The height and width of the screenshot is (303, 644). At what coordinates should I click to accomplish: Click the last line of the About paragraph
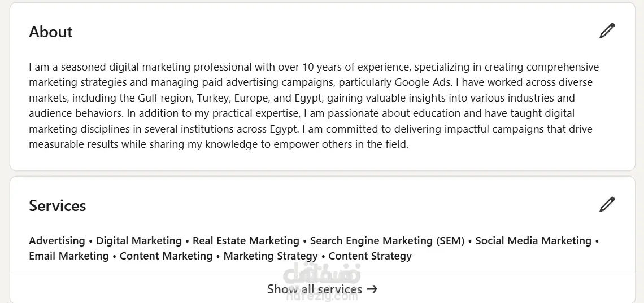218,144
